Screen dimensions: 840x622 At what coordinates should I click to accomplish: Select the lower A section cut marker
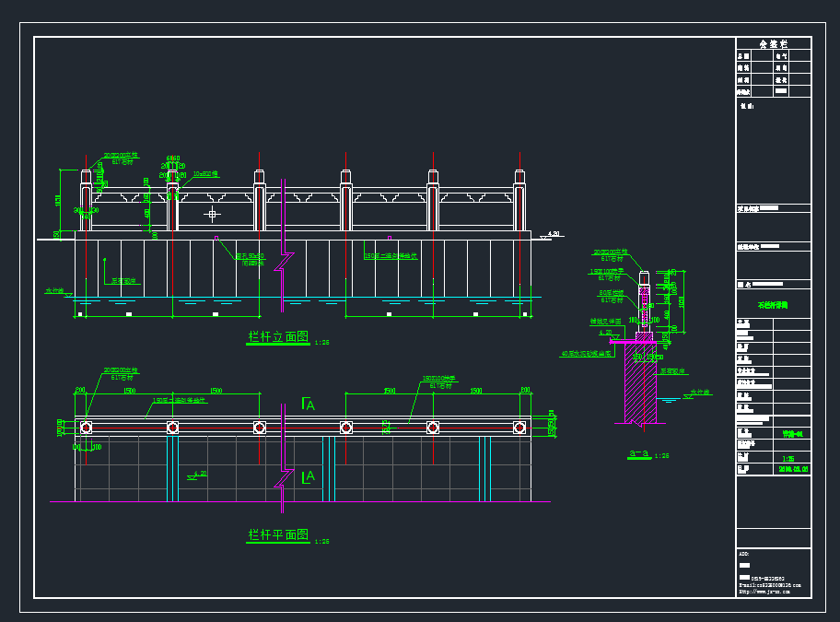[309, 475]
